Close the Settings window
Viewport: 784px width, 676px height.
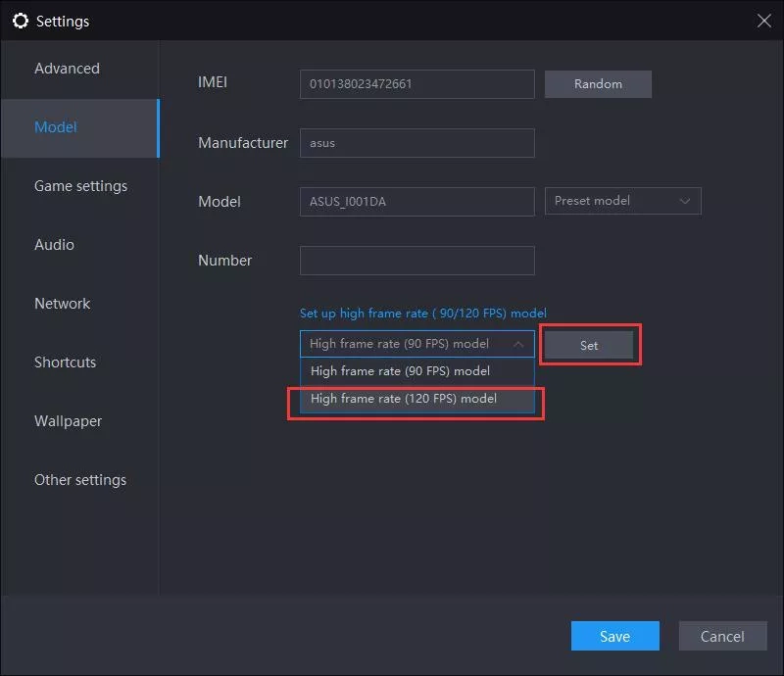[763, 21]
